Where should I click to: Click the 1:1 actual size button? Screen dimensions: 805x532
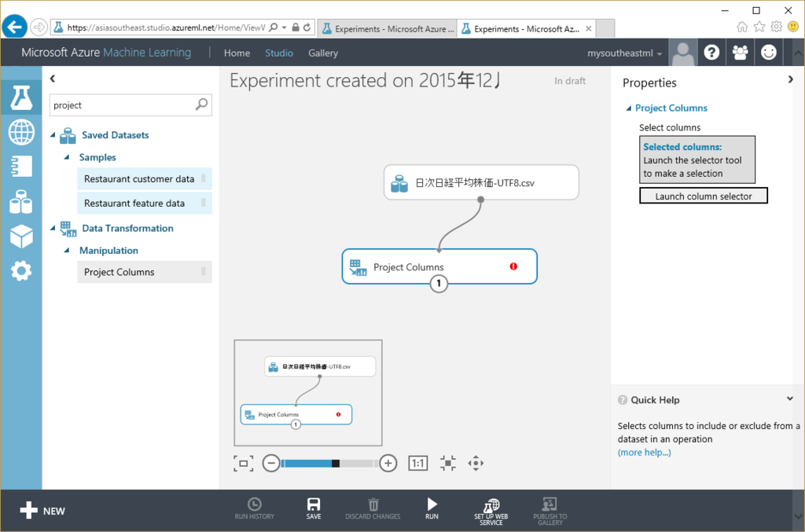point(418,464)
